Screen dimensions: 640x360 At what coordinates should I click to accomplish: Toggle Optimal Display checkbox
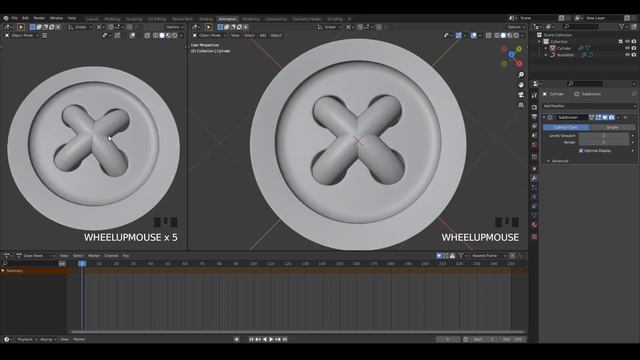click(581, 151)
